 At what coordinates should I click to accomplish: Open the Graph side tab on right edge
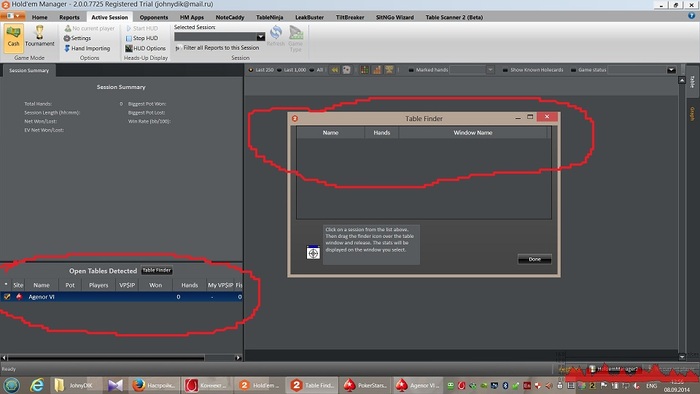click(692, 113)
